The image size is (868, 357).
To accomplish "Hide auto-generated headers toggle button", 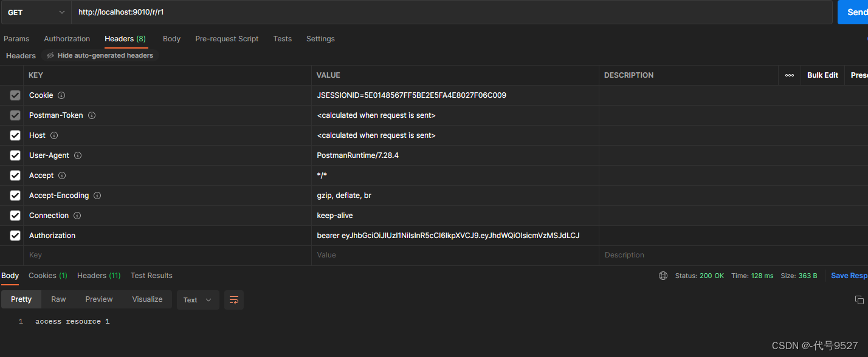I will [100, 55].
